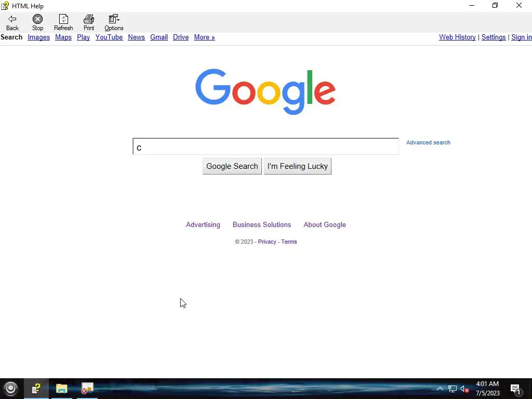Reload the page using Refresh icon
532x399 pixels.
[63, 23]
